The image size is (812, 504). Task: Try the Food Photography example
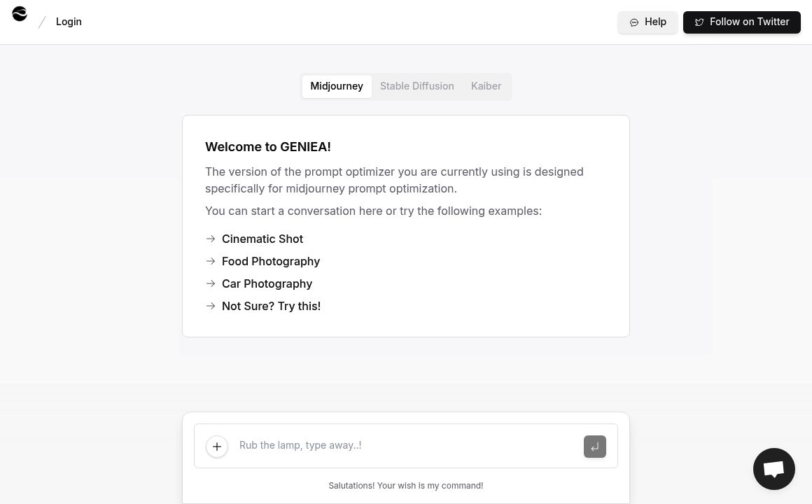(271, 261)
